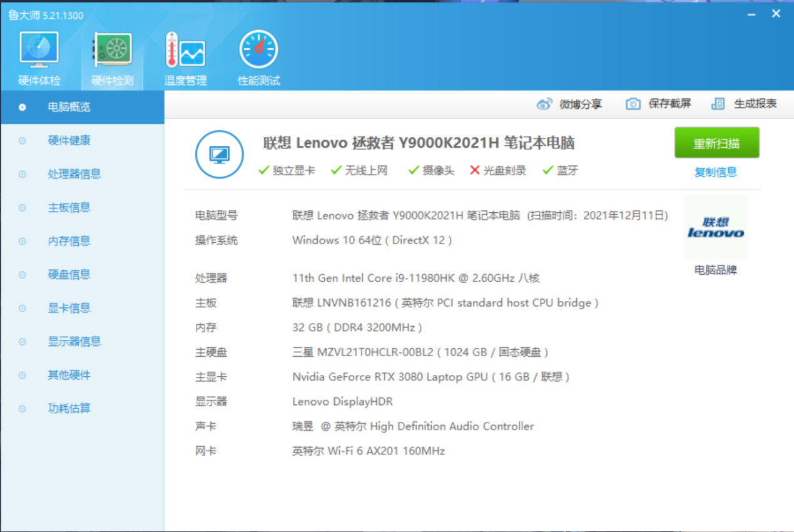Click the bullet beside 显卡信息
The height and width of the screenshot is (532, 794).
click(x=23, y=308)
